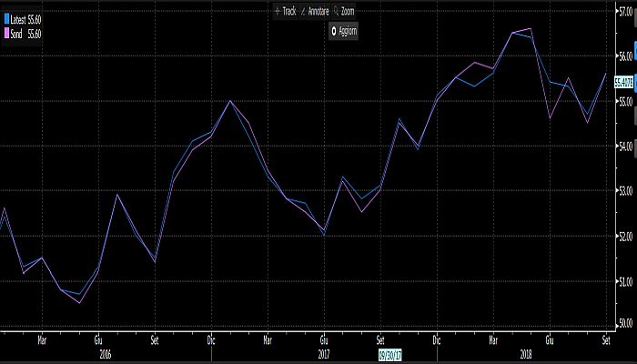637x364 pixels.
Task: Click the purple Sond series swatch
Action: pos(7,33)
